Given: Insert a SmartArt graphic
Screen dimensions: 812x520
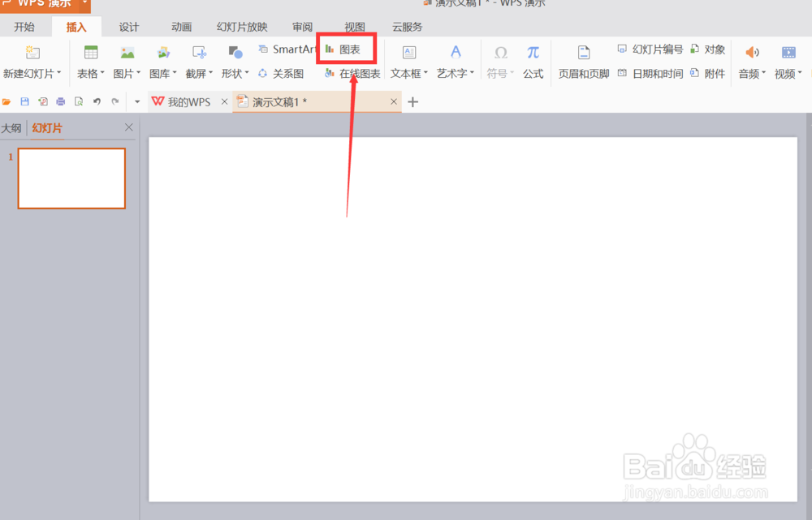Looking at the screenshot, I should (287, 49).
